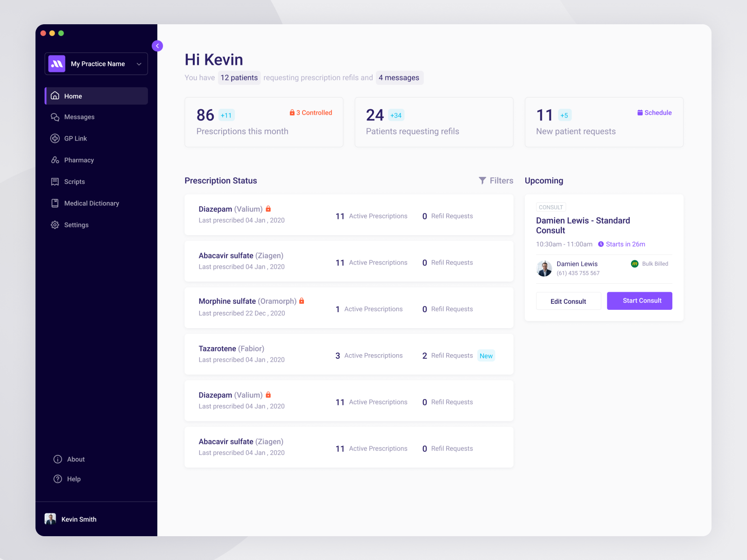This screenshot has height=560, width=747.
Task: Click lock icon on second Diazepam (Valium) row
Action: pyautogui.click(x=268, y=395)
